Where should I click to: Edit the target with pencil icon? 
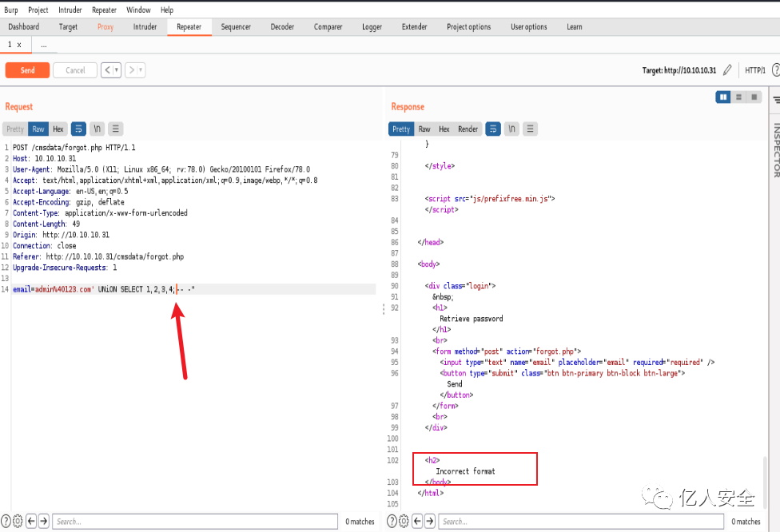(x=727, y=70)
